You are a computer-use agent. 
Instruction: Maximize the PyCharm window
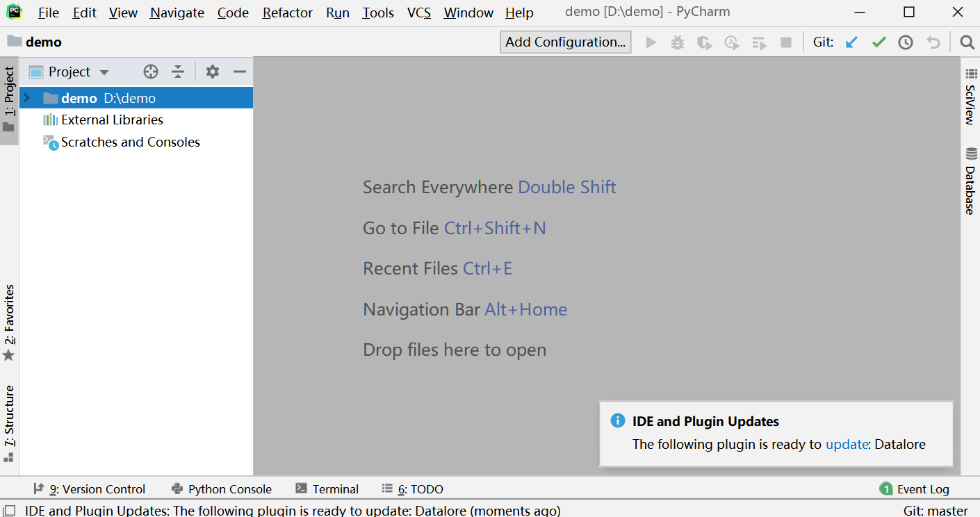909,12
